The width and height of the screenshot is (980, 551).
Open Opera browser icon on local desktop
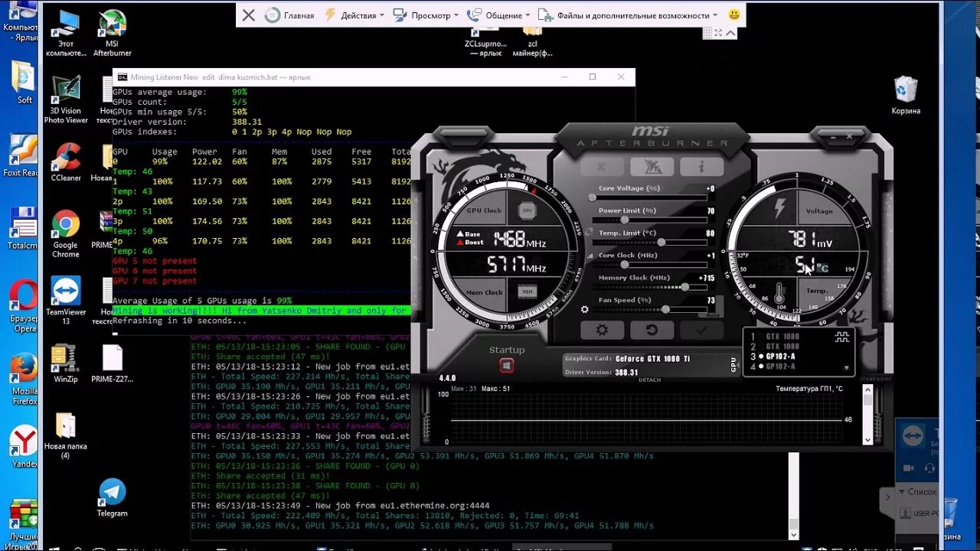[x=23, y=306]
